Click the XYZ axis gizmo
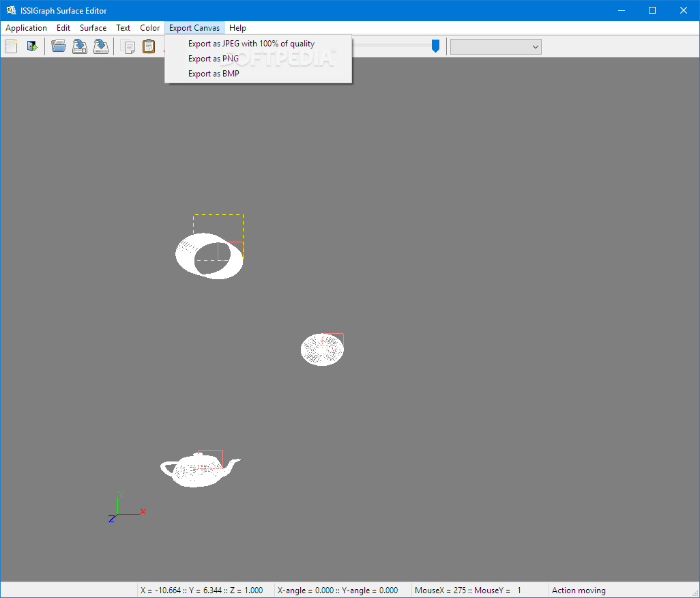 click(127, 507)
